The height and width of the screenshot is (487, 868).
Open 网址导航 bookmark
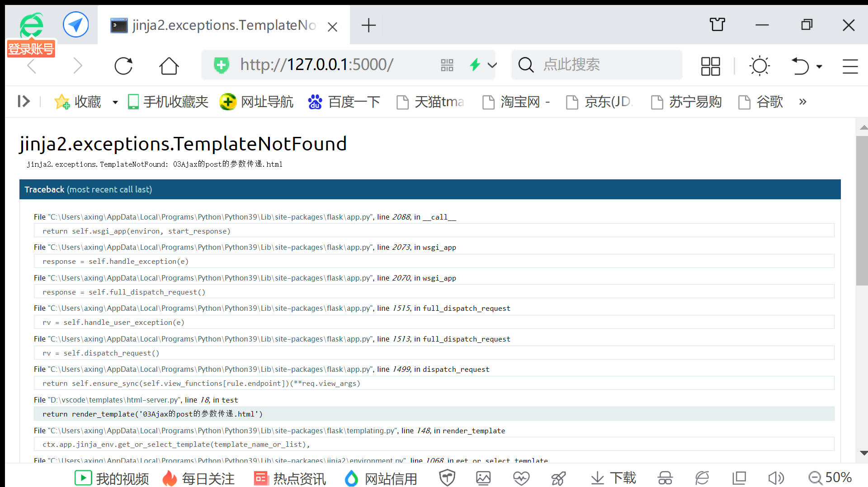click(256, 102)
